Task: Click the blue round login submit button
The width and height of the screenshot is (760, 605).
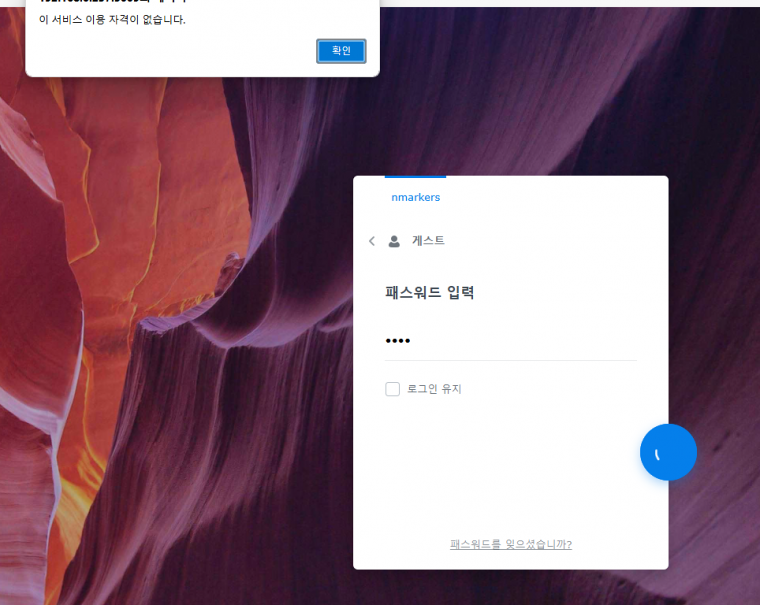Action: tap(668, 452)
